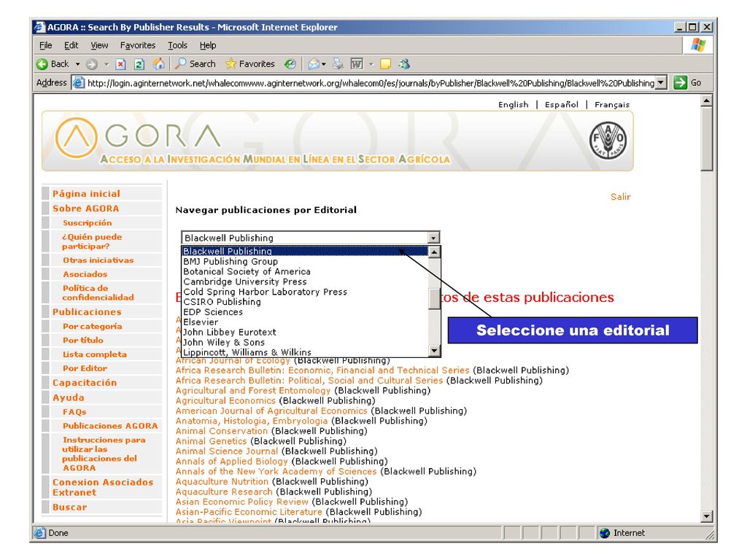Click the FAO logo in the banner
This screenshot has height=560, width=747.
click(608, 141)
